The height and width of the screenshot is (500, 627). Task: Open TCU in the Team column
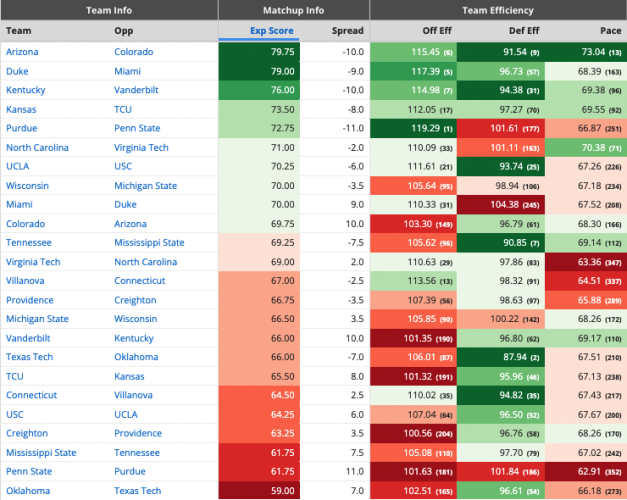point(15,376)
